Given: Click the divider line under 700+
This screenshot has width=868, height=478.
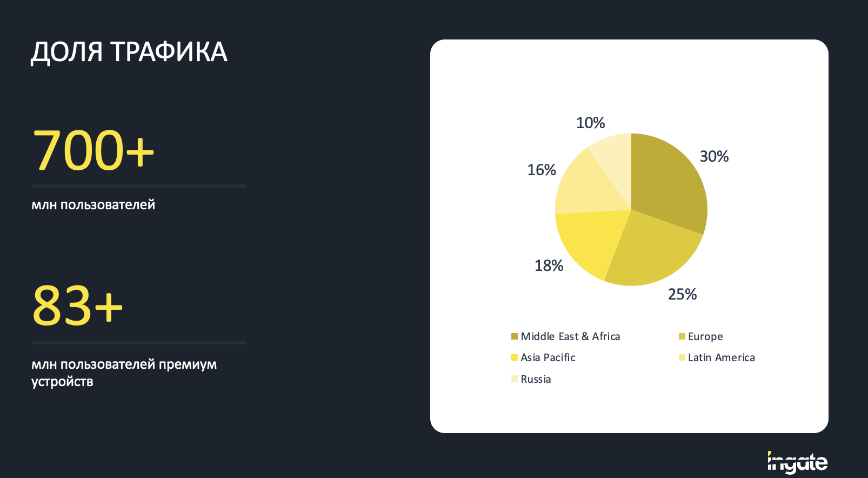Looking at the screenshot, I should (139, 186).
